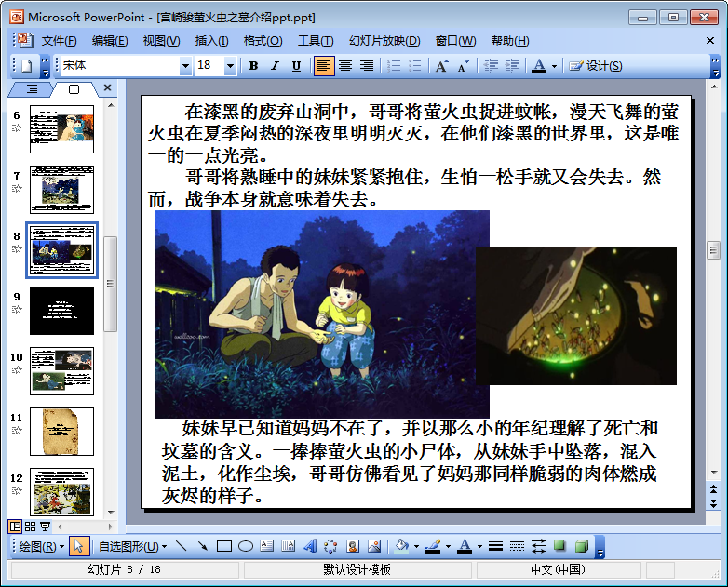The width and height of the screenshot is (728, 587).
Task: Select slide 6 thumbnail
Action: tap(61, 129)
